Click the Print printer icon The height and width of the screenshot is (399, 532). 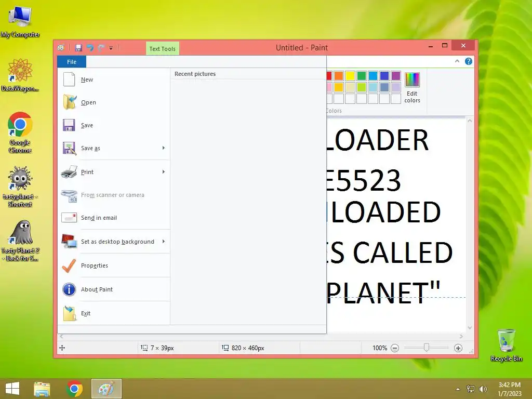point(69,172)
